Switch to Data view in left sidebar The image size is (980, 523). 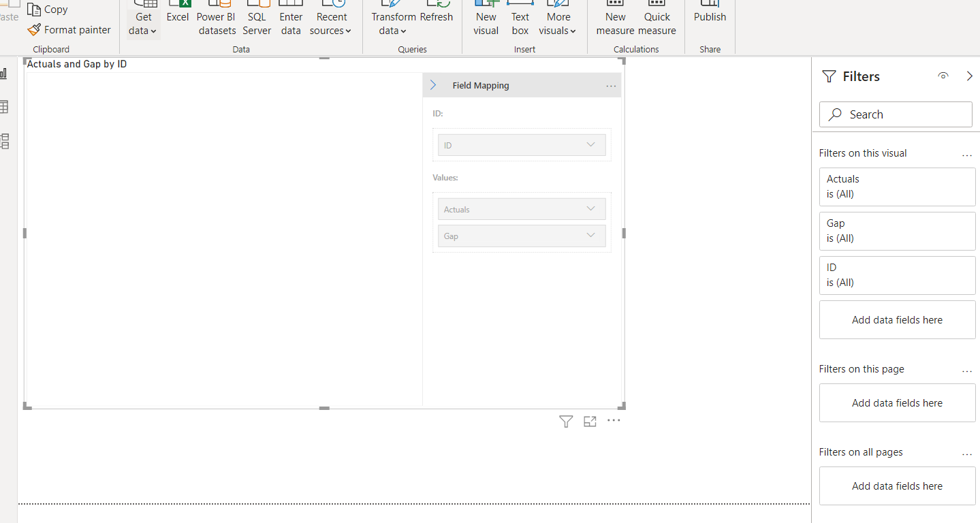pyautogui.click(x=4, y=107)
